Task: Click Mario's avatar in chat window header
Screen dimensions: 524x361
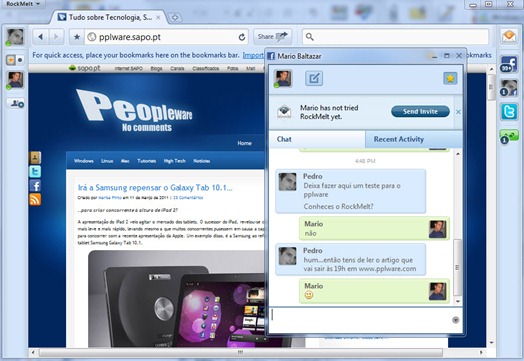Action: pos(283,78)
